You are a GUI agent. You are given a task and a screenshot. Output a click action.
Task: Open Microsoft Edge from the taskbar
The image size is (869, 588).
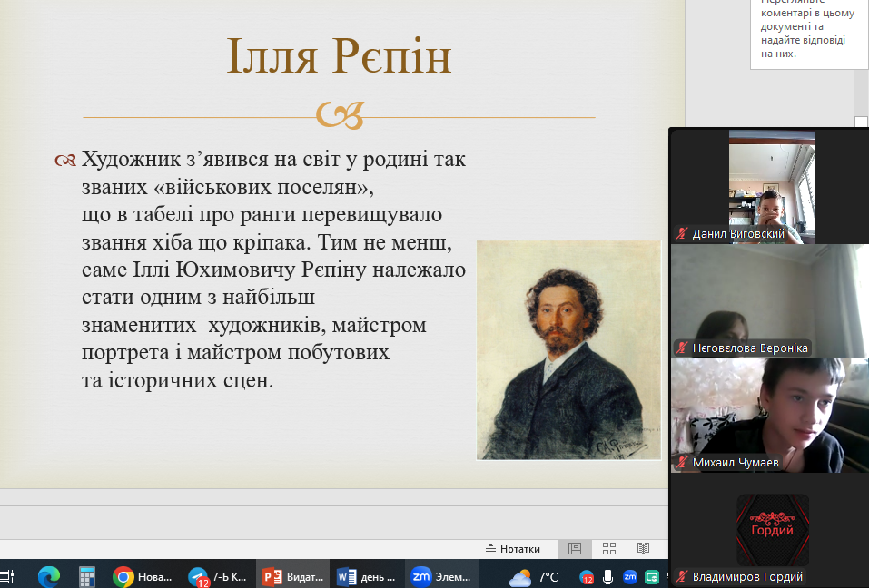point(49,577)
